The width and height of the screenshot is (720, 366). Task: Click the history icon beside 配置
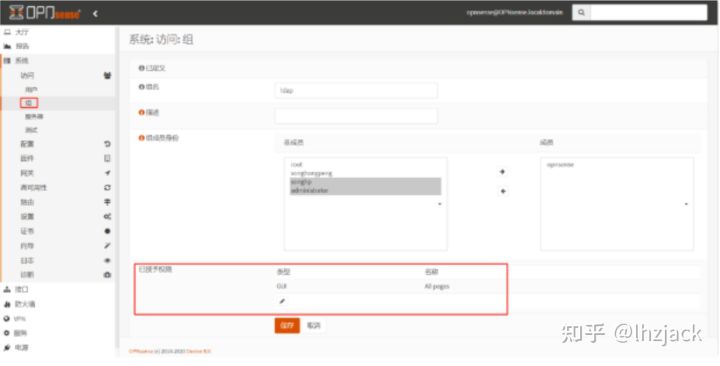(107, 144)
